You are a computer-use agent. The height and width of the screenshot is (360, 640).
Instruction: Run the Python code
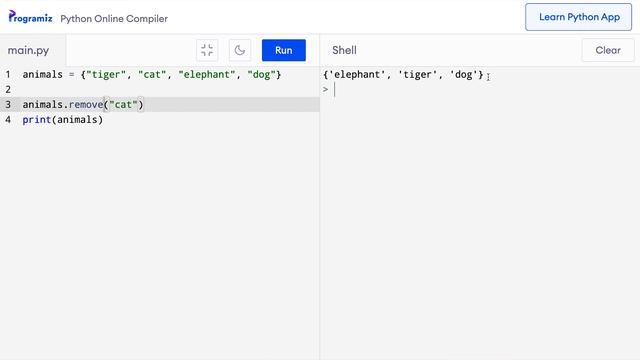[284, 50]
